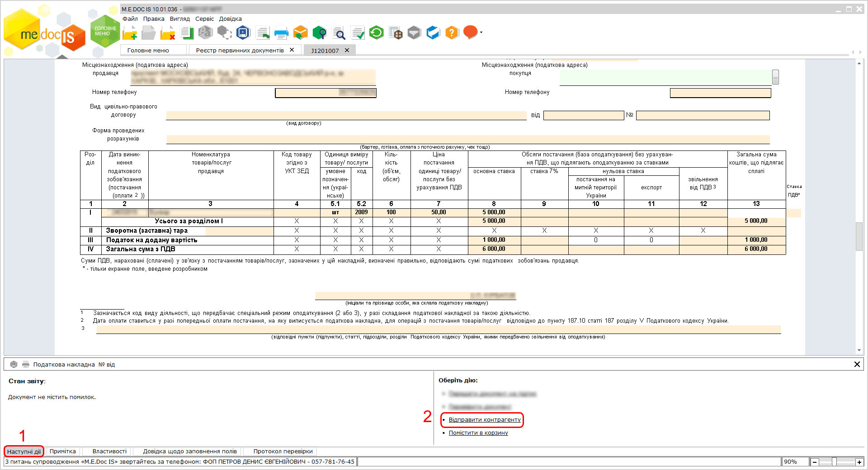Open print preview with the document magnifier icon
This screenshot has height=470, width=868.
339,33
